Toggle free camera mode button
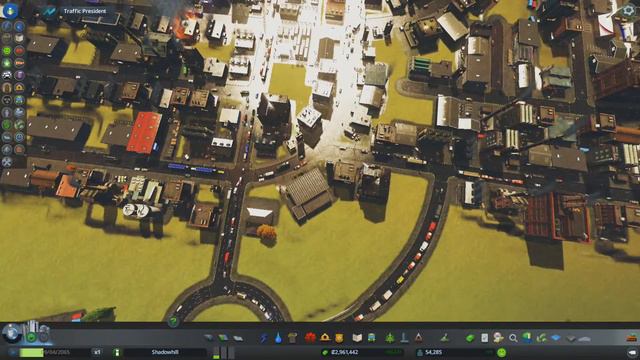The width and height of the screenshot is (640, 360). pos(632,352)
